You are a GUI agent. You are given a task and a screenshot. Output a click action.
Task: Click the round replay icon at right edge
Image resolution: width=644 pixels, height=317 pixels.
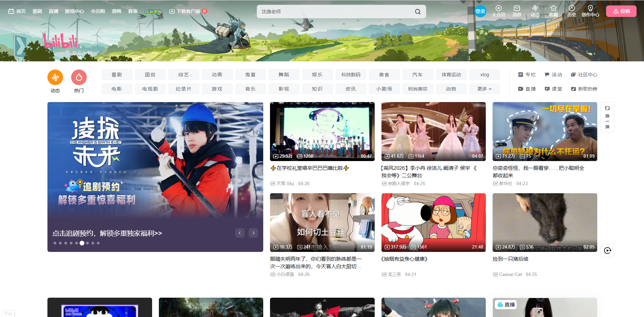pyautogui.click(x=607, y=251)
